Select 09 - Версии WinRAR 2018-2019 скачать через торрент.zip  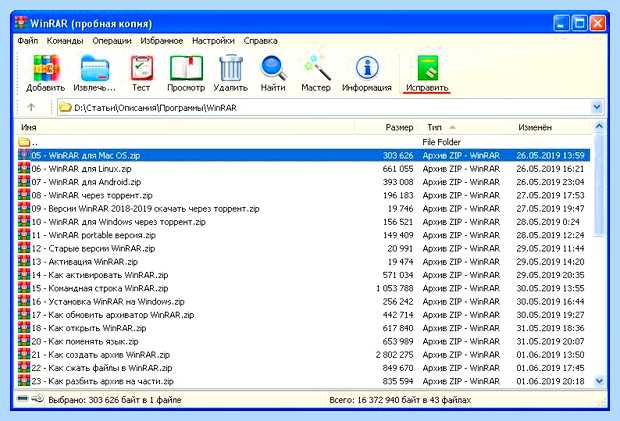(x=304, y=208)
